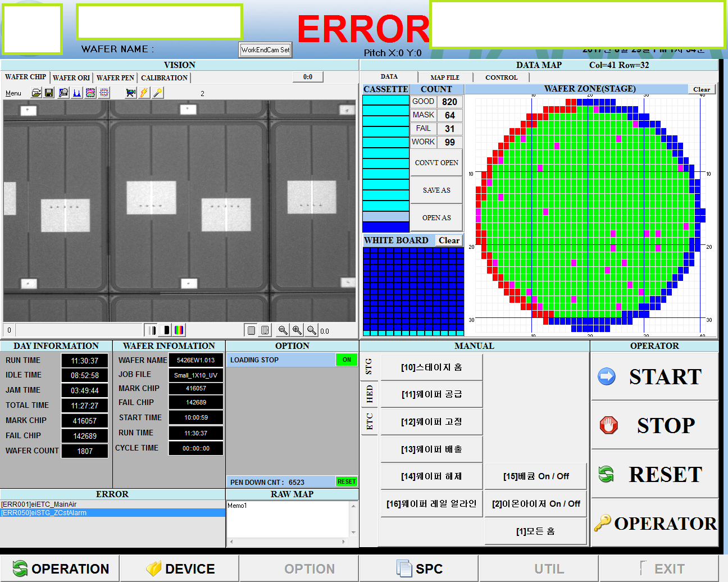Image resolution: width=728 pixels, height=582 pixels.
Task: Reset the PEN DOWN CNT counter
Action: [x=346, y=482]
